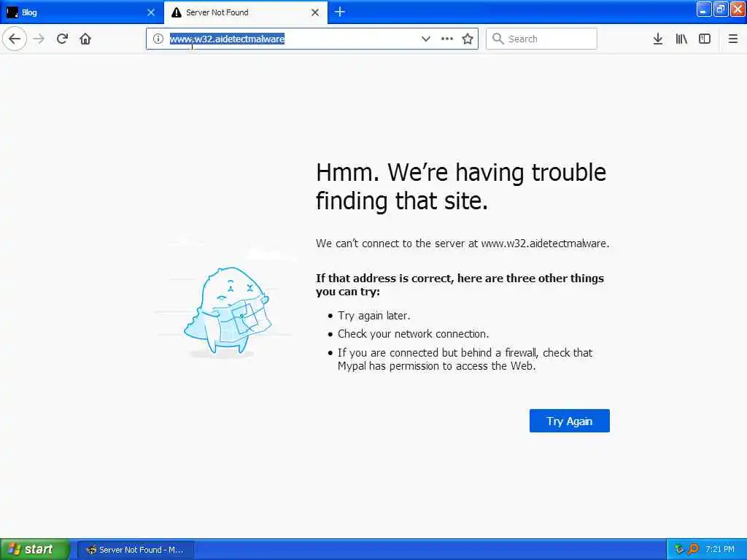Open the downloads arrow button
This screenshot has height=560, width=747.
658,39
